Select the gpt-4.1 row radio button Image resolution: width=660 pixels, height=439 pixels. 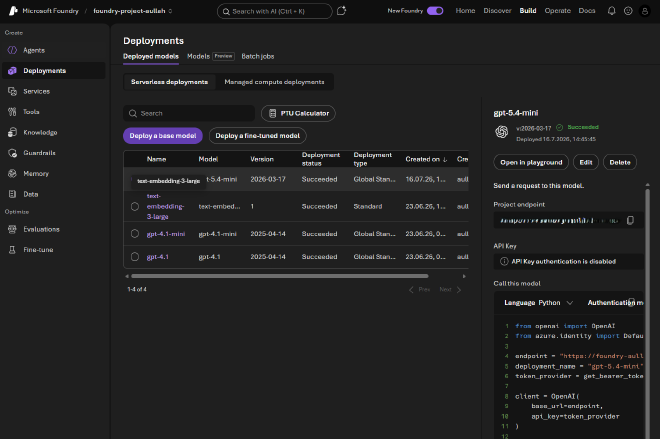pyautogui.click(x=135, y=257)
